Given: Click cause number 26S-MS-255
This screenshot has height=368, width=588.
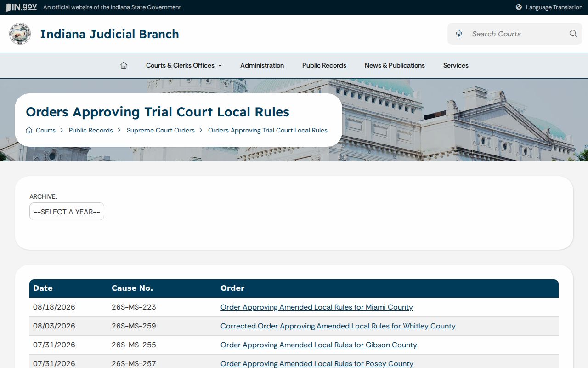Looking at the screenshot, I should pyautogui.click(x=134, y=345).
